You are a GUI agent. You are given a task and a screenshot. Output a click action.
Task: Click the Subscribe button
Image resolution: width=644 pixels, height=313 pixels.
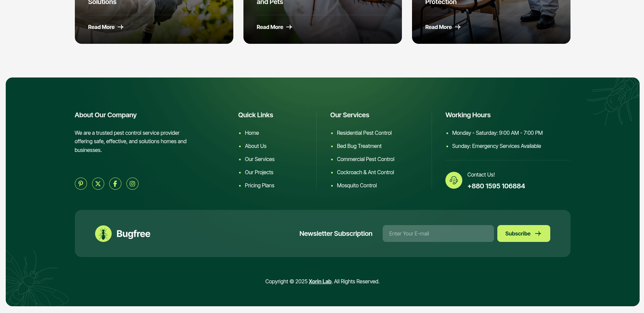[x=524, y=233]
